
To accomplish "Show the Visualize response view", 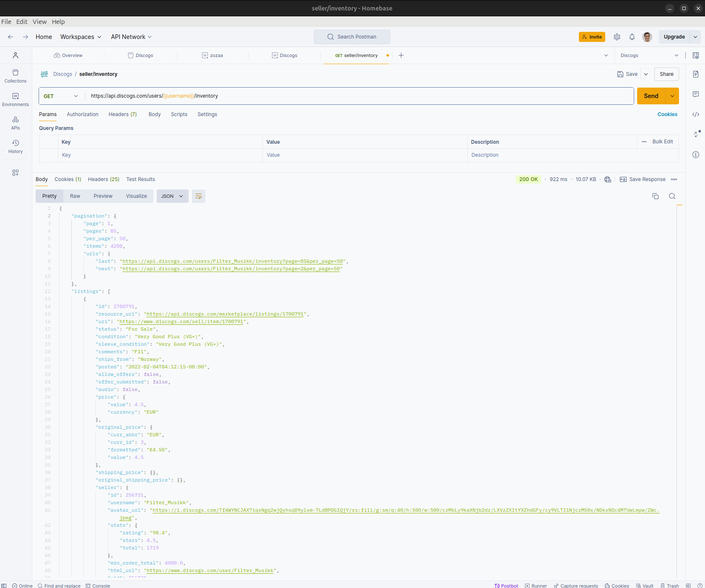I will [x=136, y=196].
